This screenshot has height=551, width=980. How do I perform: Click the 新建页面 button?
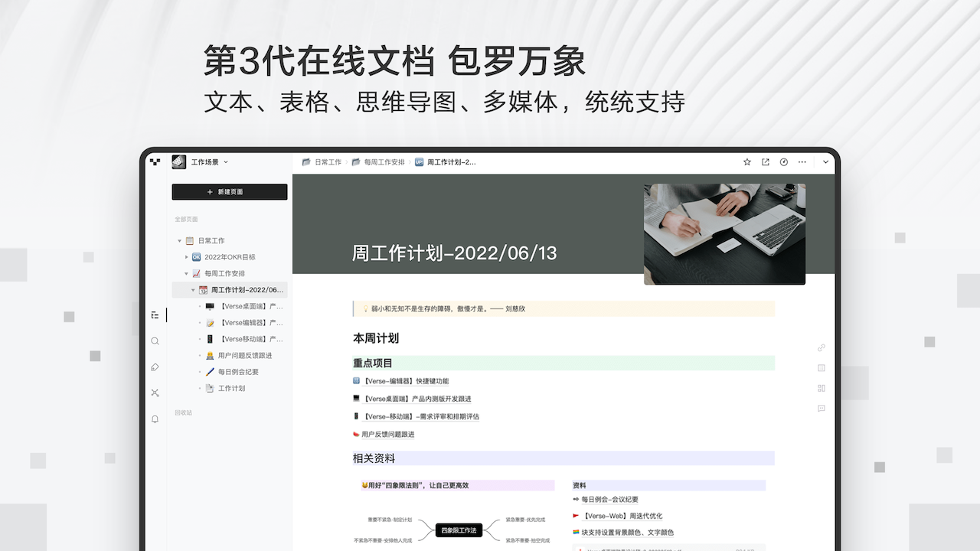pyautogui.click(x=229, y=191)
